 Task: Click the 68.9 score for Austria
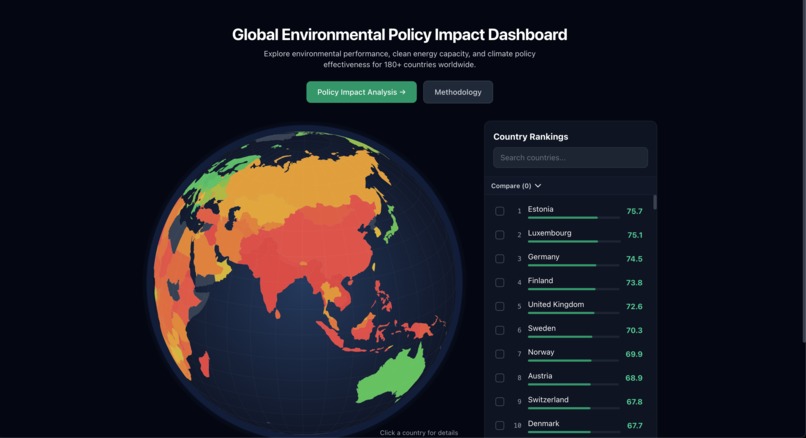634,378
